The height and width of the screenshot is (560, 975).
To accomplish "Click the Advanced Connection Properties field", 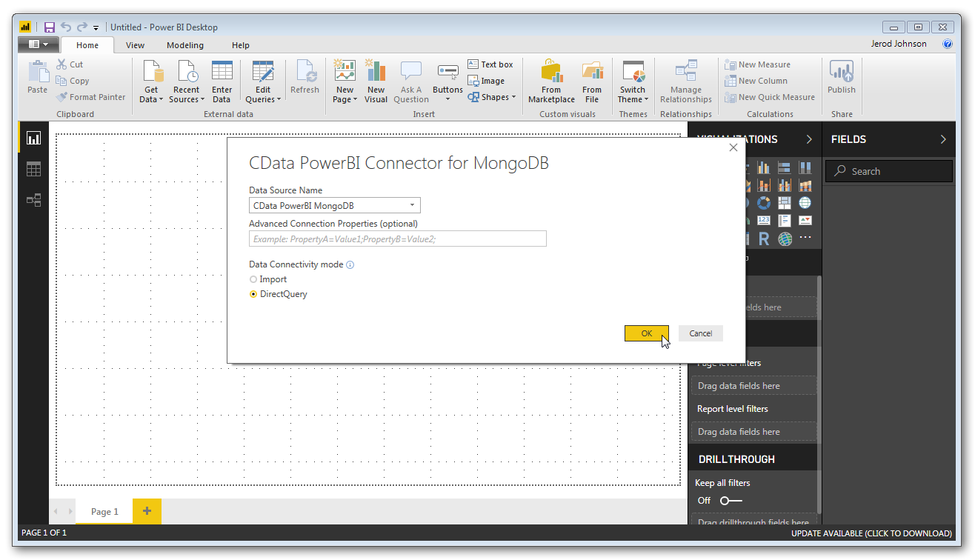I will 398,239.
